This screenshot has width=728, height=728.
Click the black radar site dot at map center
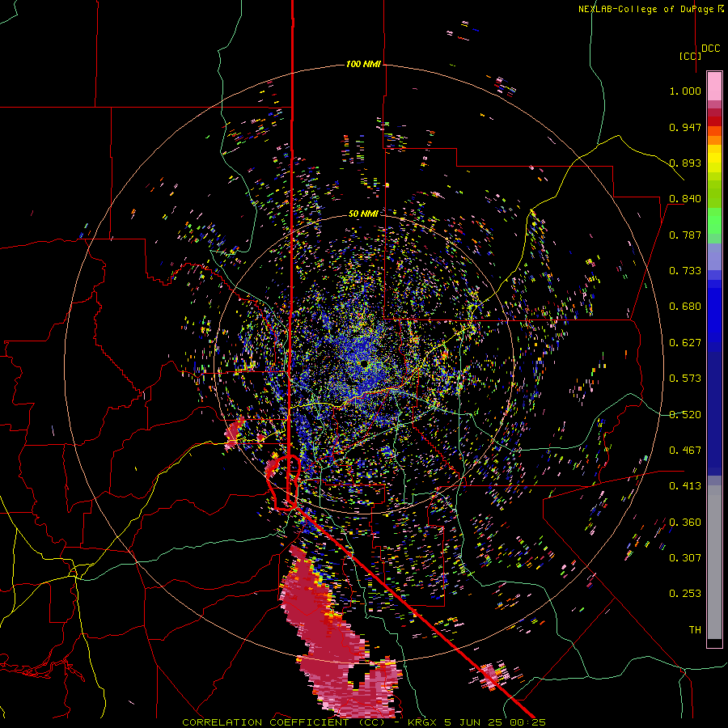click(x=364, y=363)
